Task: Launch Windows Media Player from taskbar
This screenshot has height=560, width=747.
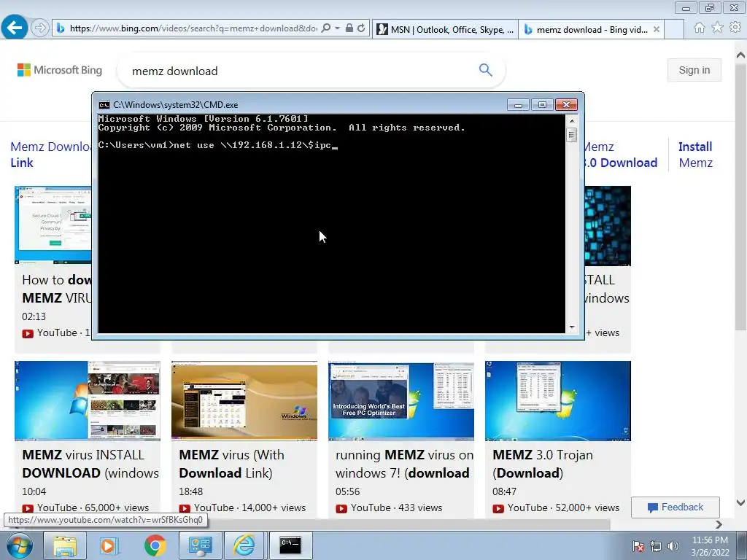Action: click(x=109, y=545)
